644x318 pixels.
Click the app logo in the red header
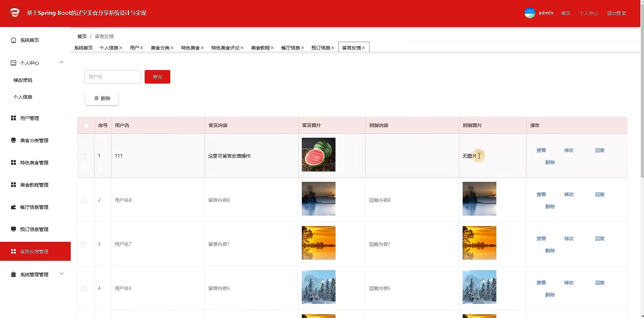pyautogui.click(x=15, y=13)
